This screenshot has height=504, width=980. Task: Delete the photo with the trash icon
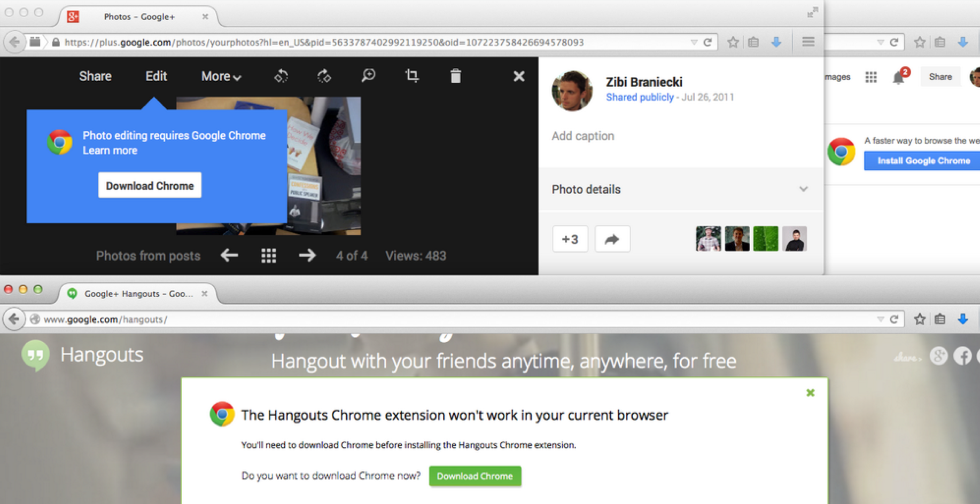[x=455, y=76]
